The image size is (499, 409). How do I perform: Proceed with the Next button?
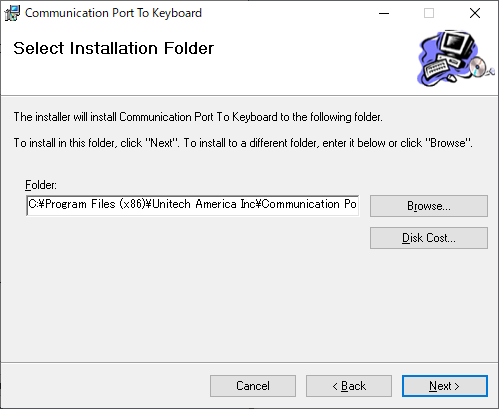click(445, 386)
